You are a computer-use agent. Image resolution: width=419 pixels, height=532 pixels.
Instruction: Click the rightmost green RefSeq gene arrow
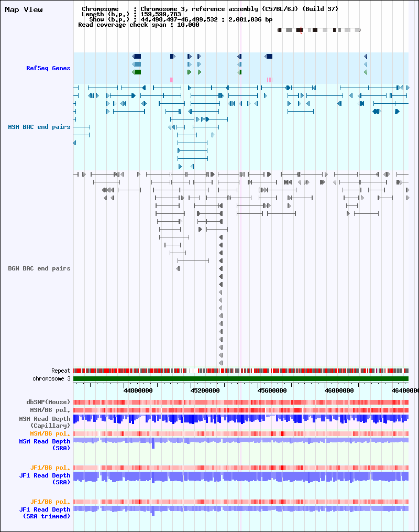pyautogui.click(x=366, y=72)
